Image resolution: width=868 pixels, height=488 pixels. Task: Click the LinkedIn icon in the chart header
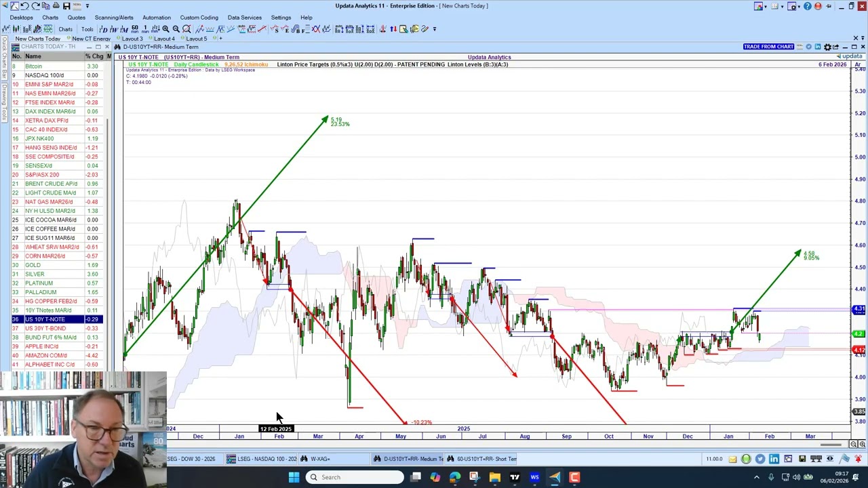[x=818, y=47]
